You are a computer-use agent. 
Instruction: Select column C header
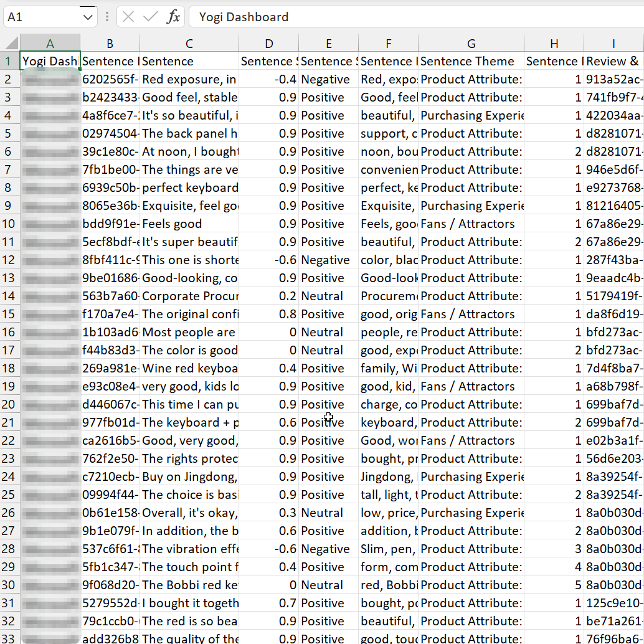click(x=189, y=43)
